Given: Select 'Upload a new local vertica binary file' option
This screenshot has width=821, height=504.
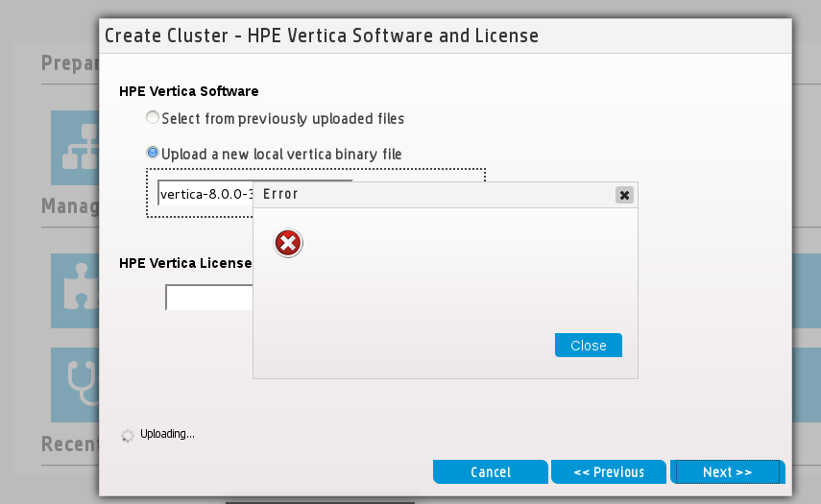Looking at the screenshot, I should pos(153,153).
